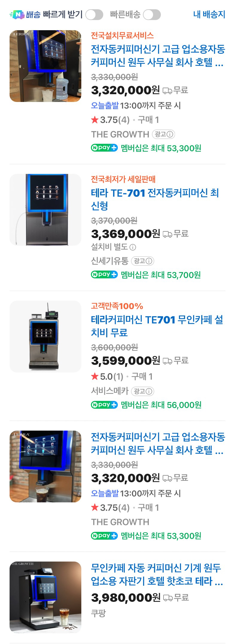Open 무인카페 자동 커피머신 기계 원두 listing
The height and width of the screenshot is (644, 235).
click(157, 574)
